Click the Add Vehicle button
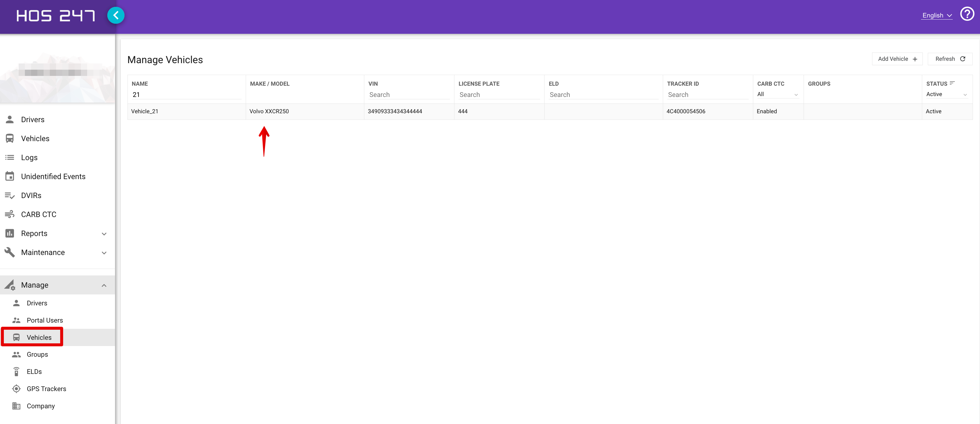980x424 pixels. point(897,59)
